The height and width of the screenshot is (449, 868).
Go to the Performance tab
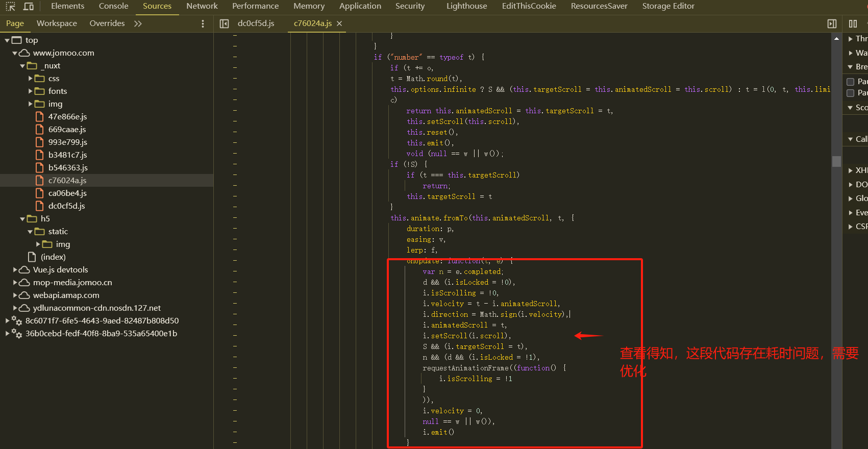click(255, 6)
